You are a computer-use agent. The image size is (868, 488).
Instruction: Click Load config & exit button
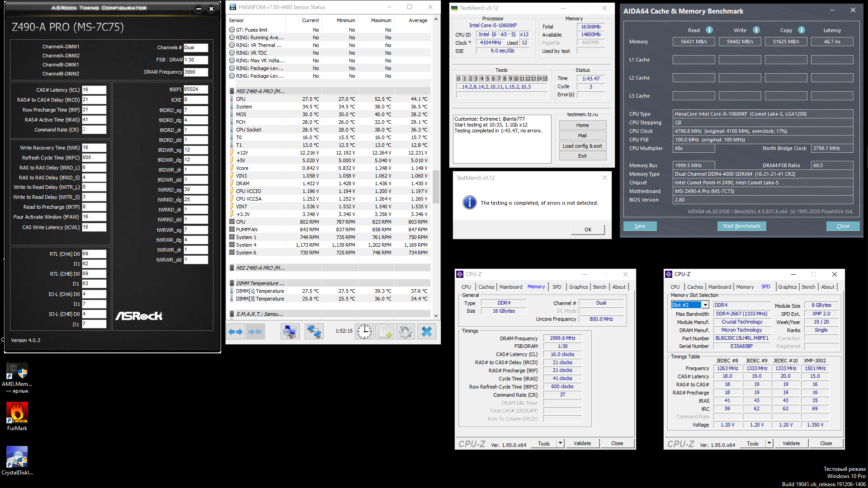coord(582,146)
